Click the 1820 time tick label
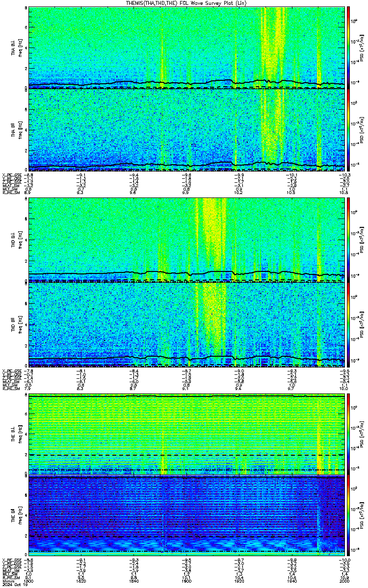 [81, 581]
